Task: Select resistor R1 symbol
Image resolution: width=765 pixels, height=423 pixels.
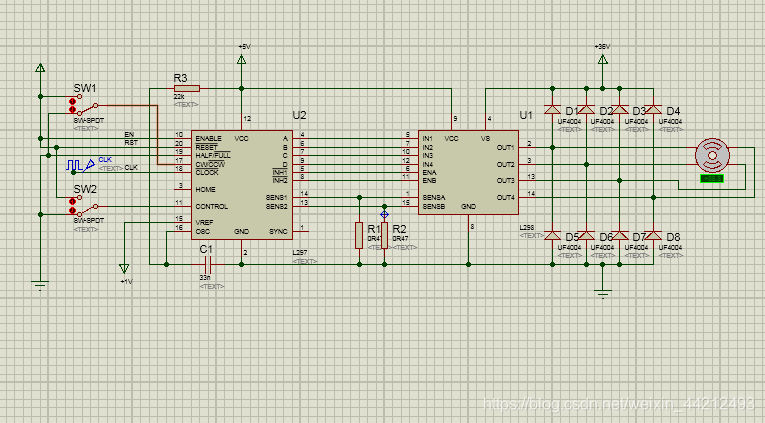Action: pos(359,236)
